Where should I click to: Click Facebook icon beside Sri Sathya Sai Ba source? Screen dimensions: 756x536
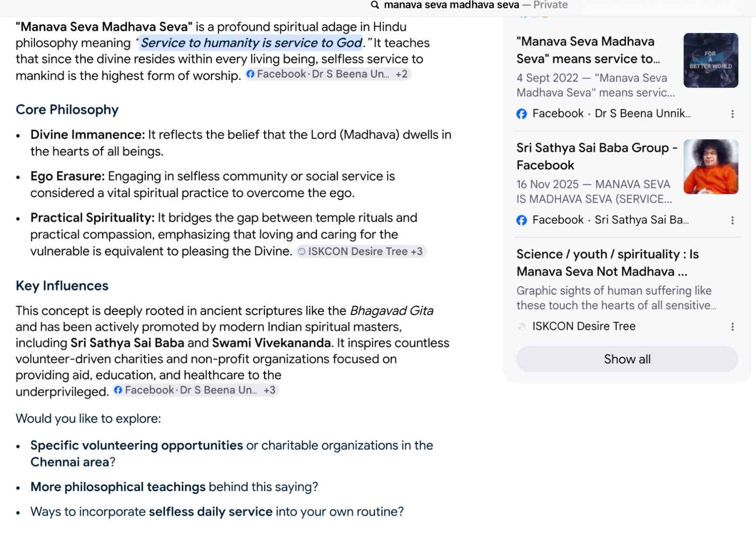(522, 220)
